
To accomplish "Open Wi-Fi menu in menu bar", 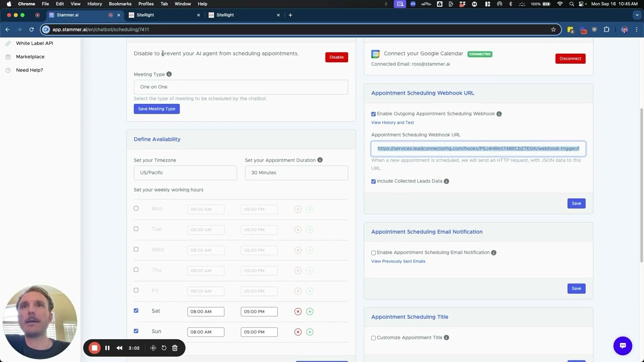I will [x=560, y=4].
